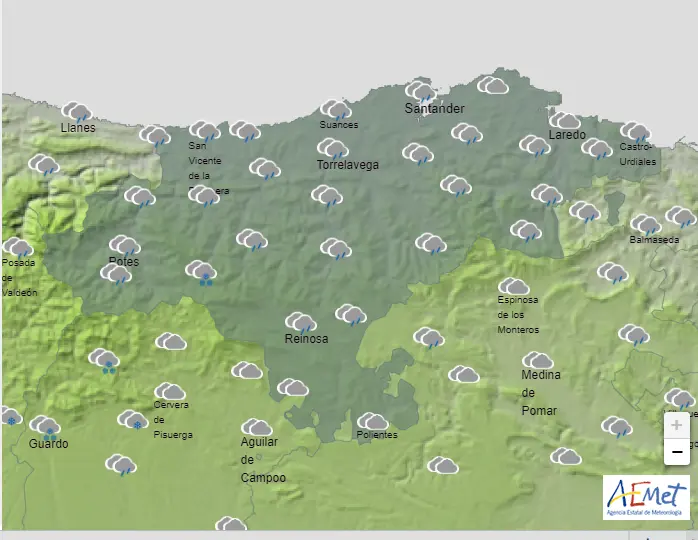Zoom in with the plus button
Screen dimensions: 698x540
(x=677, y=424)
